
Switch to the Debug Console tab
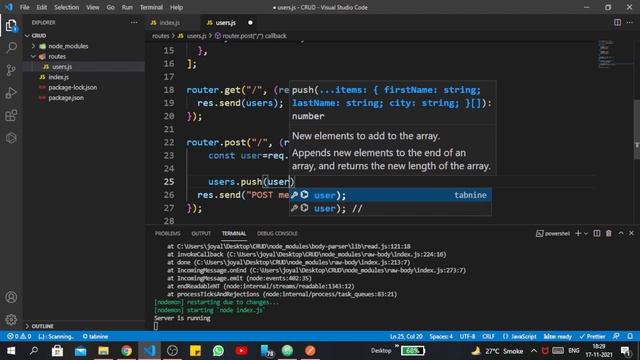click(x=277, y=233)
